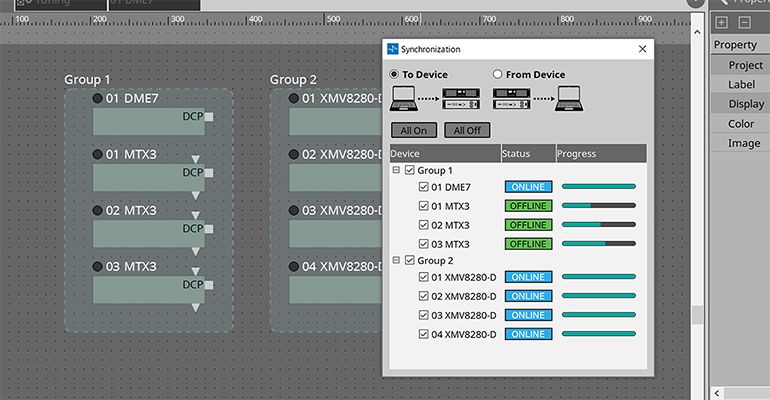The width and height of the screenshot is (770, 400).
Task: Click the DCP port square on 03 MTX3
Action: pyautogui.click(x=209, y=285)
